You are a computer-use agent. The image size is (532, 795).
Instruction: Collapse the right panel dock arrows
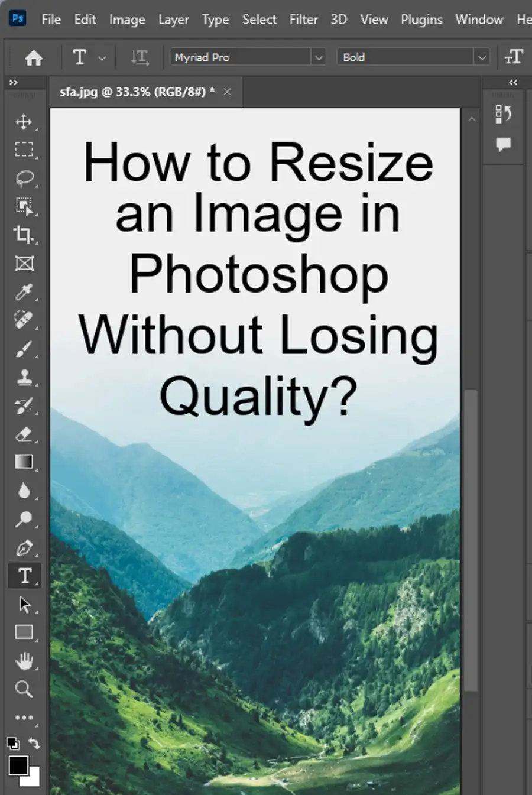[x=513, y=83]
